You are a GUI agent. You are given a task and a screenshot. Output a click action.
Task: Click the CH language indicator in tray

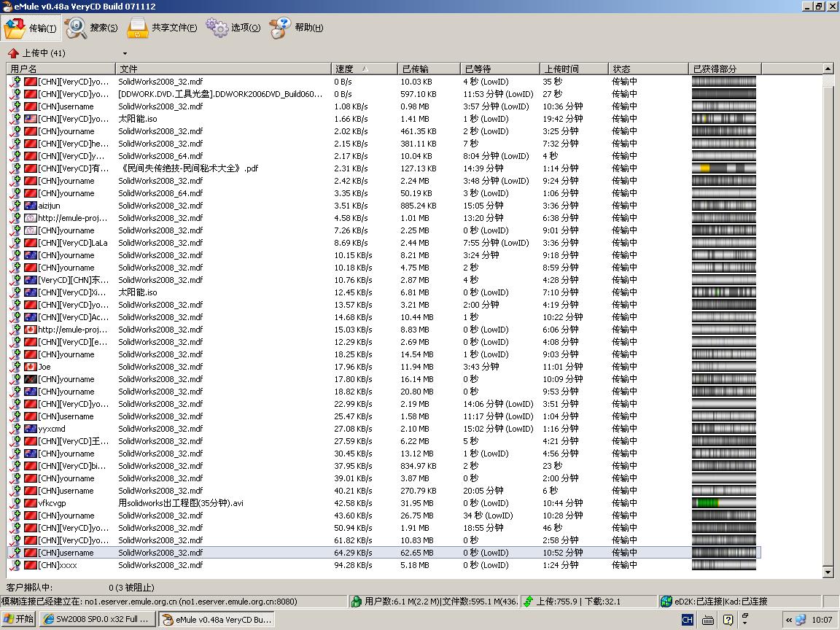coord(688,620)
